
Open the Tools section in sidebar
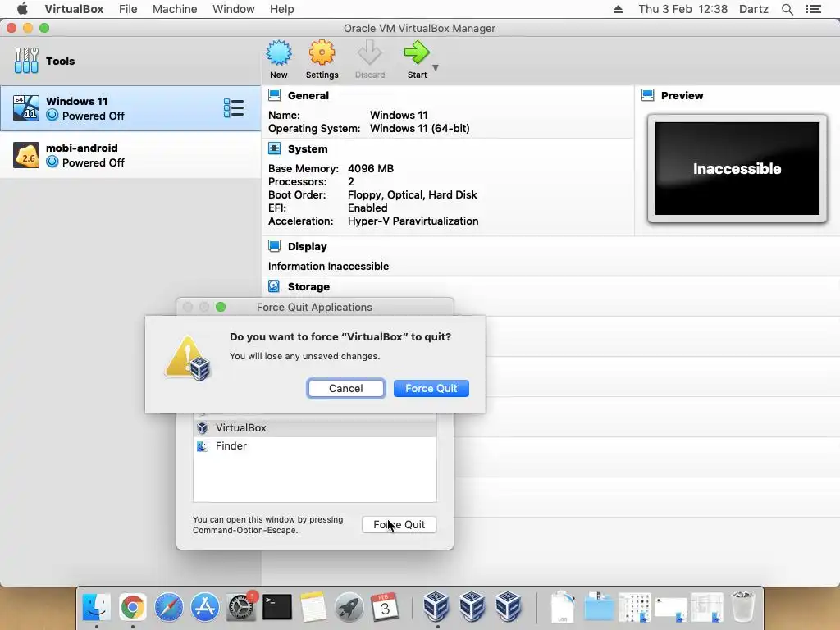(x=130, y=61)
